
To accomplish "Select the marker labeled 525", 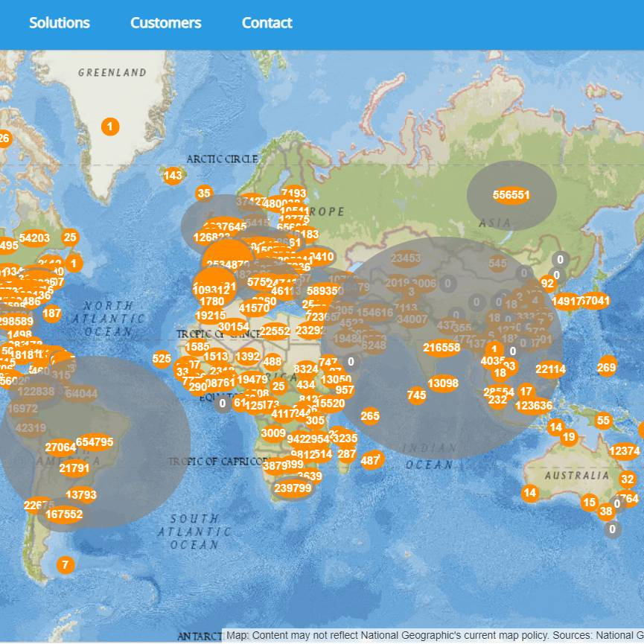I will pos(162,359).
